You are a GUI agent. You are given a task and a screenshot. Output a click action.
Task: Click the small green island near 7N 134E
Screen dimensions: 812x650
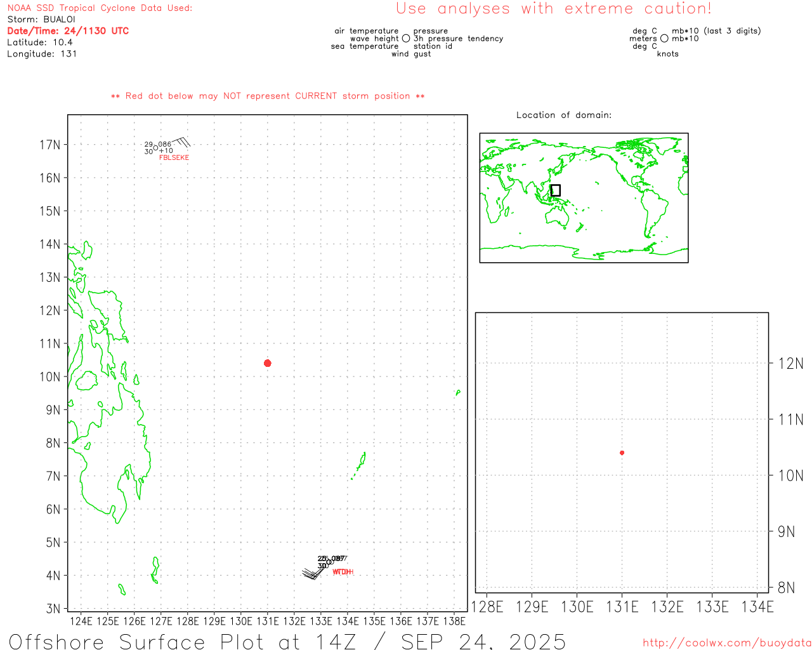(360, 465)
